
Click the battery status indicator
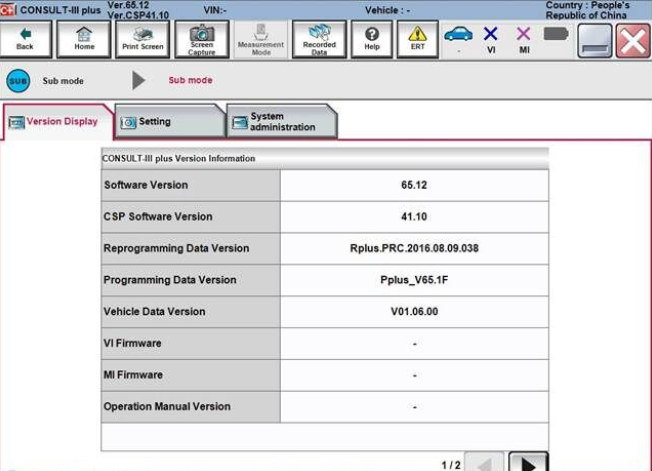tap(556, 34)
